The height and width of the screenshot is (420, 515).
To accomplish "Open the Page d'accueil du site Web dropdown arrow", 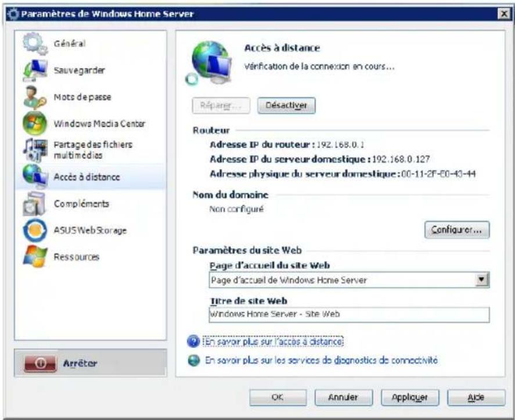I will (482, 279).
